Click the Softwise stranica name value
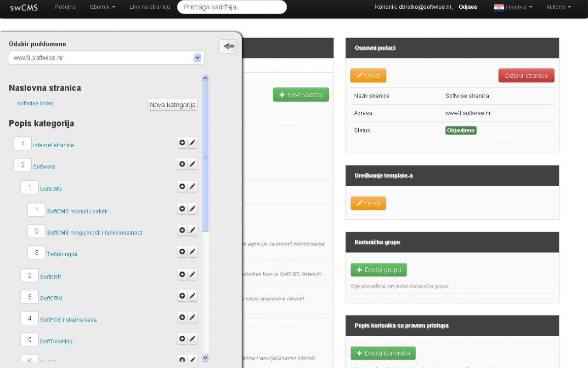The image size is (588, 368). 467,96
